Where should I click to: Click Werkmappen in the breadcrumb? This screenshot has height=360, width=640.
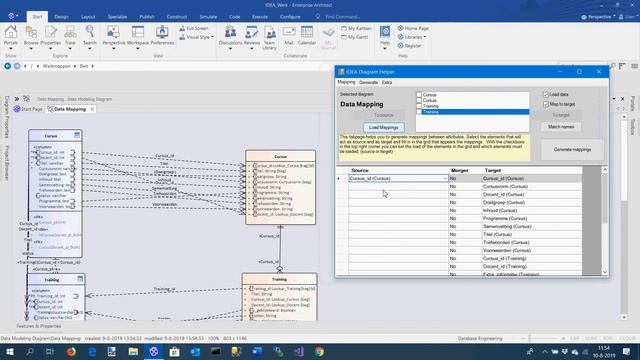[x=56, y=66]
